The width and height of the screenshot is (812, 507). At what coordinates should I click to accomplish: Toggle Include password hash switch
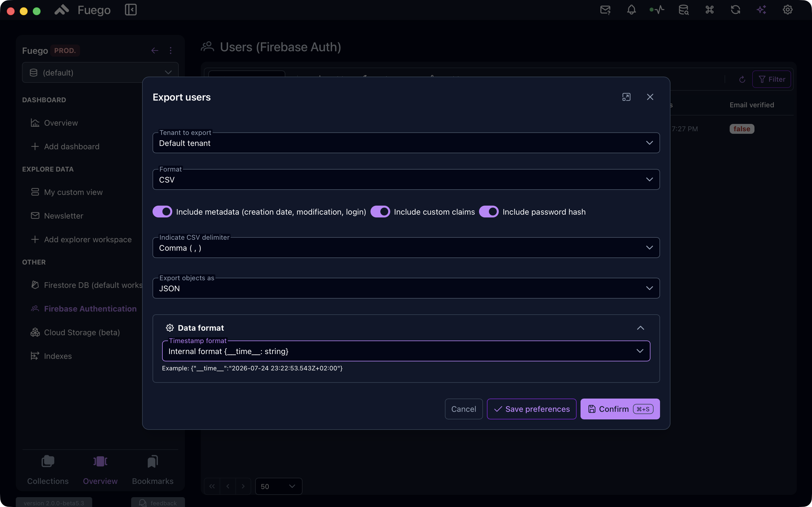pos(489,212)
